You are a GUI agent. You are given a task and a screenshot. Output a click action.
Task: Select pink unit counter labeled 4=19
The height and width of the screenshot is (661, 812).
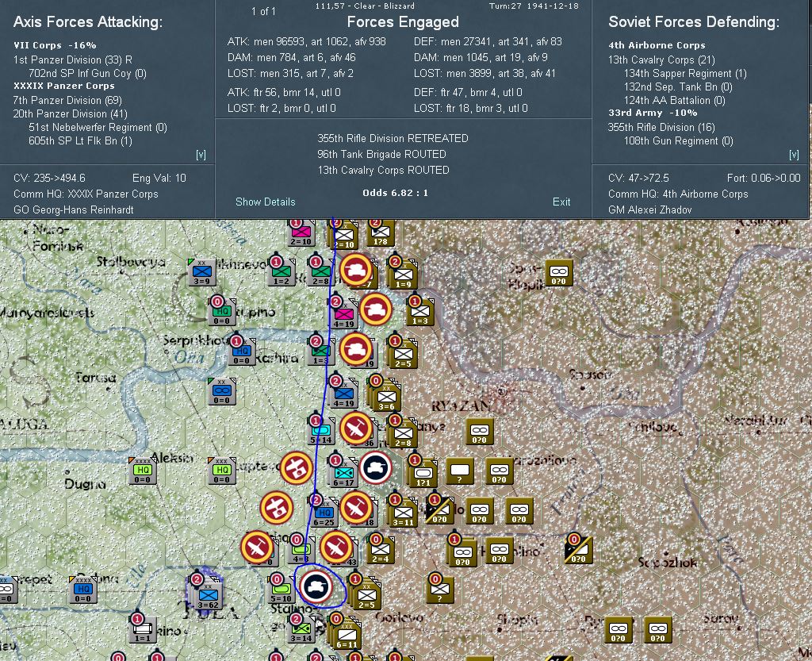pyautogui.click(x=343, y=316)
